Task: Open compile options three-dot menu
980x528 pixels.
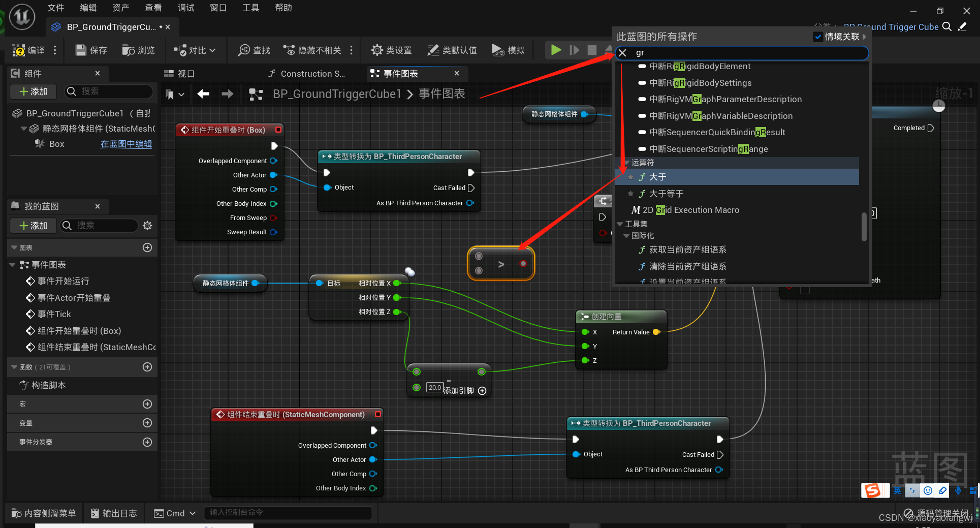Action: (55, 50)
